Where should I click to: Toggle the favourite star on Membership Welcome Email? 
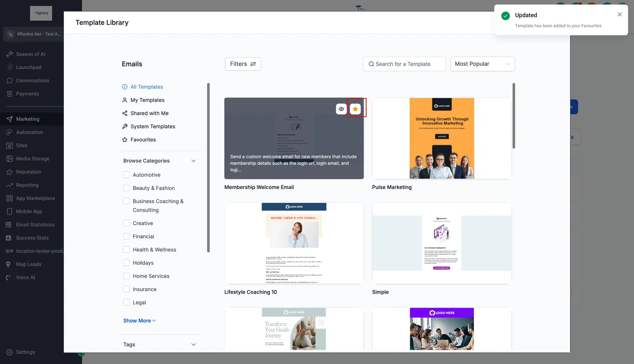coord(355,109)
